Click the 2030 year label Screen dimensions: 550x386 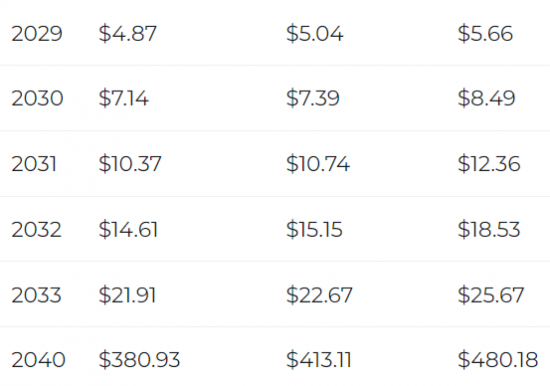click(x=37, y=98)
